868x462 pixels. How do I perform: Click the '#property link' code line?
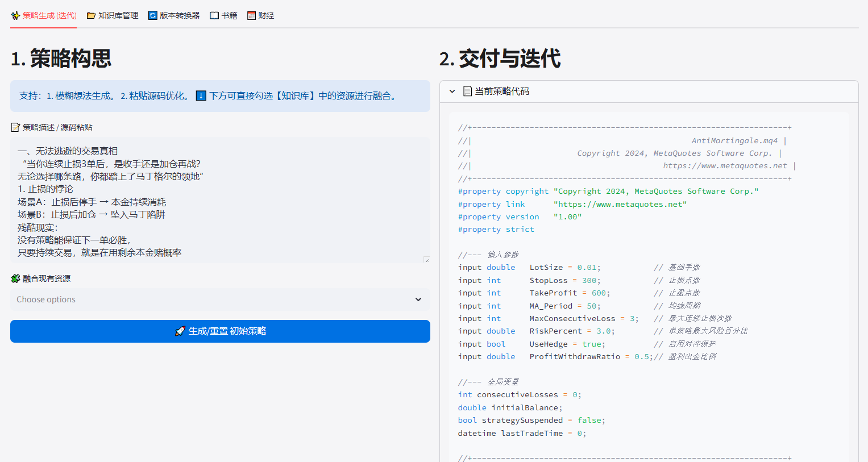[572, 204]
